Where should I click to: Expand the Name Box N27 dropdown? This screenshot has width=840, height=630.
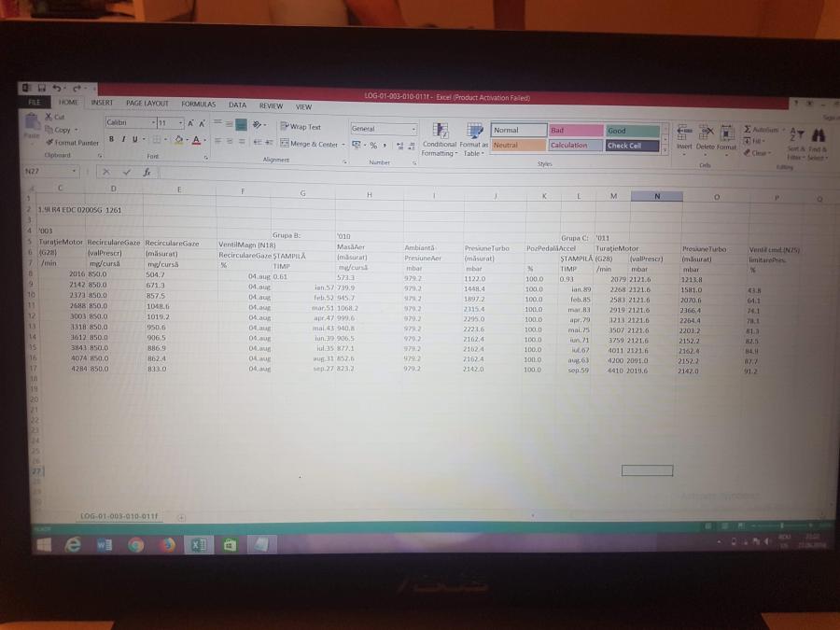[75, 172]
